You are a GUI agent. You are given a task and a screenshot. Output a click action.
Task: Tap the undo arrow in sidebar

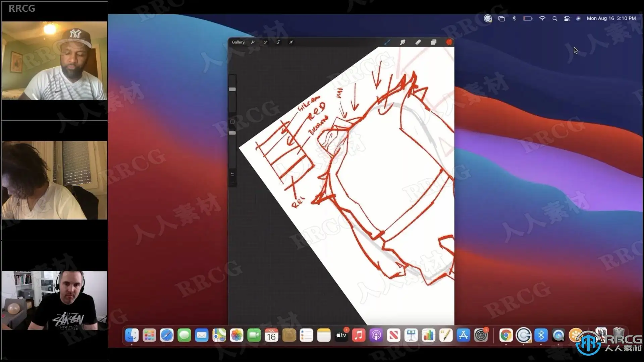coord(232,174)
